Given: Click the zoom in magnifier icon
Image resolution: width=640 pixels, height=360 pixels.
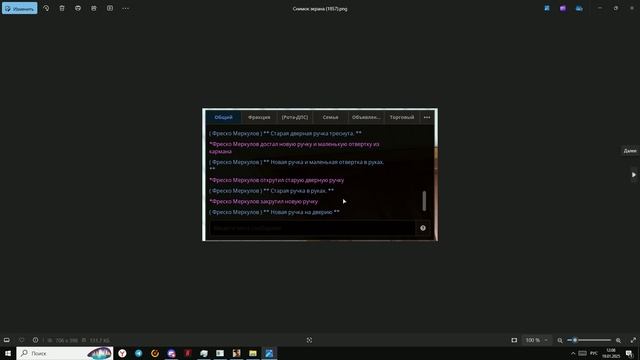Looking at the screenshot, I should tap(618, 340).
